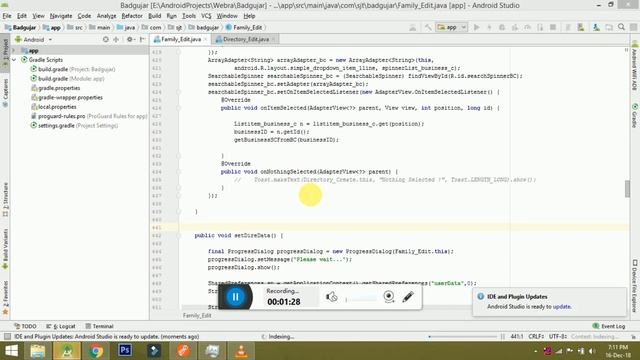The width and height of the screenshot is (640, 360).
Task: Toggle code fold marker at line 434
Action: [x=178, y=172]
